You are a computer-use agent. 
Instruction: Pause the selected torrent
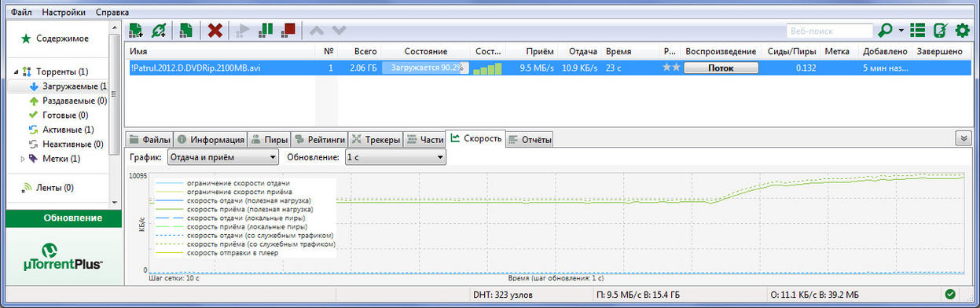pos(266,31)
